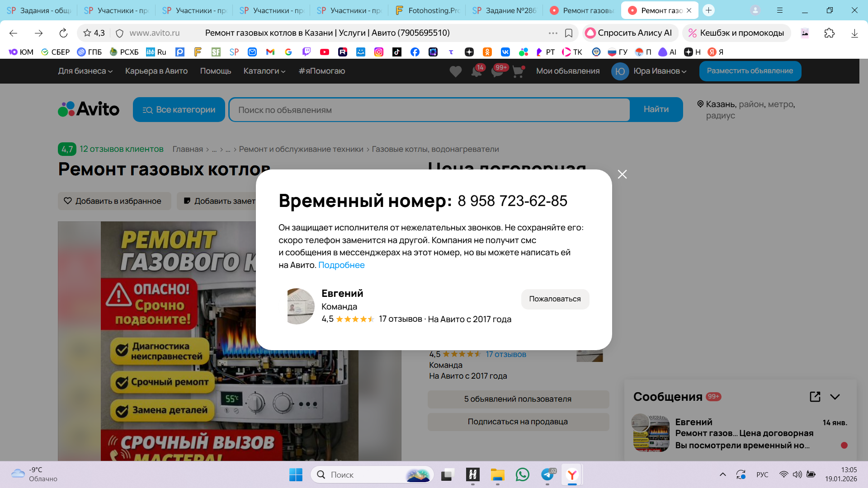This screenshot has width=868, height=488.
Task: Click the browser bookmark icon
Action: (x=569, y=33)
